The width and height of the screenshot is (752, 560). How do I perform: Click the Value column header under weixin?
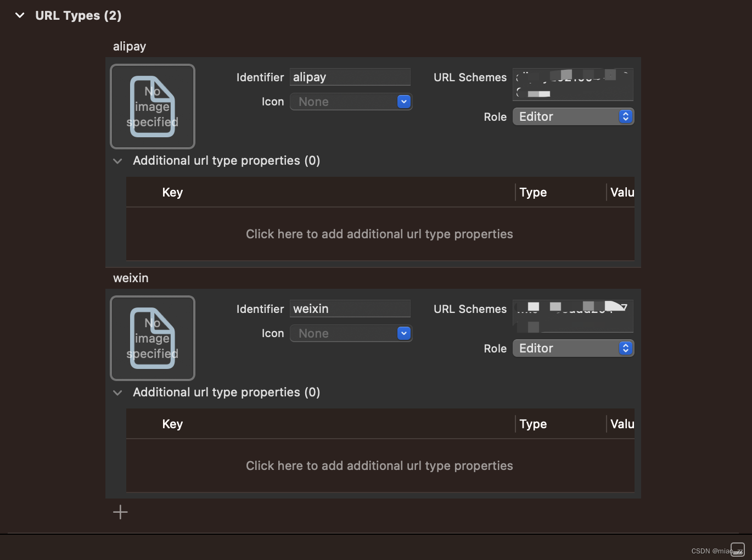point(622,424)
